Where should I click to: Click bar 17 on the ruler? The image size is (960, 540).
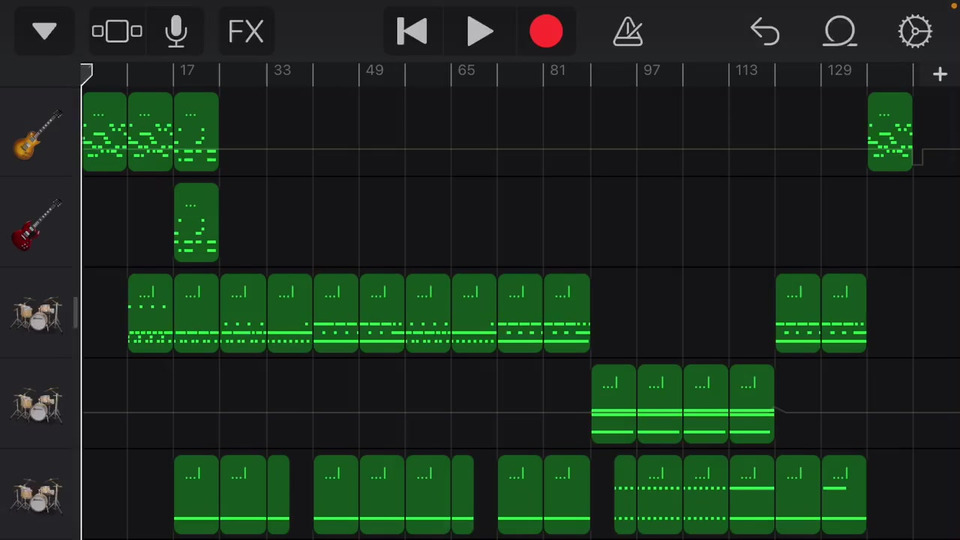tap(187, 70)
